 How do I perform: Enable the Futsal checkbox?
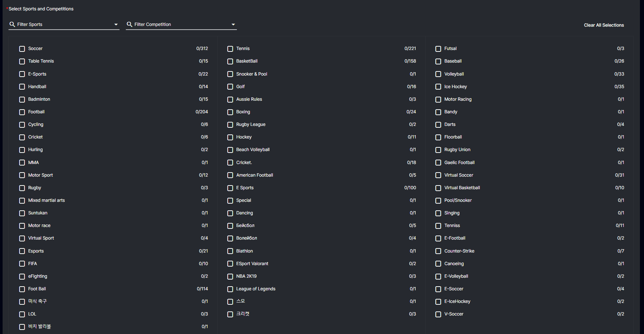[x=438, y=49]
